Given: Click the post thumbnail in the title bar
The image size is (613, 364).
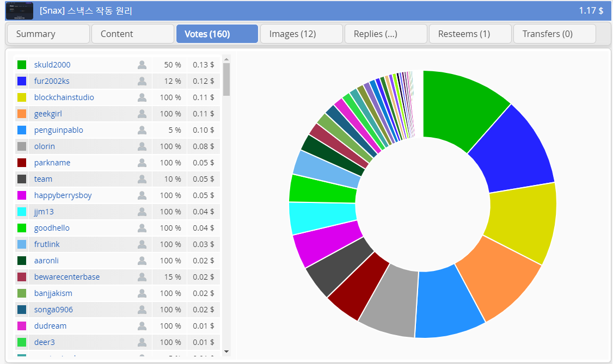Looking at the screenshot, I should tap(20, 10).
